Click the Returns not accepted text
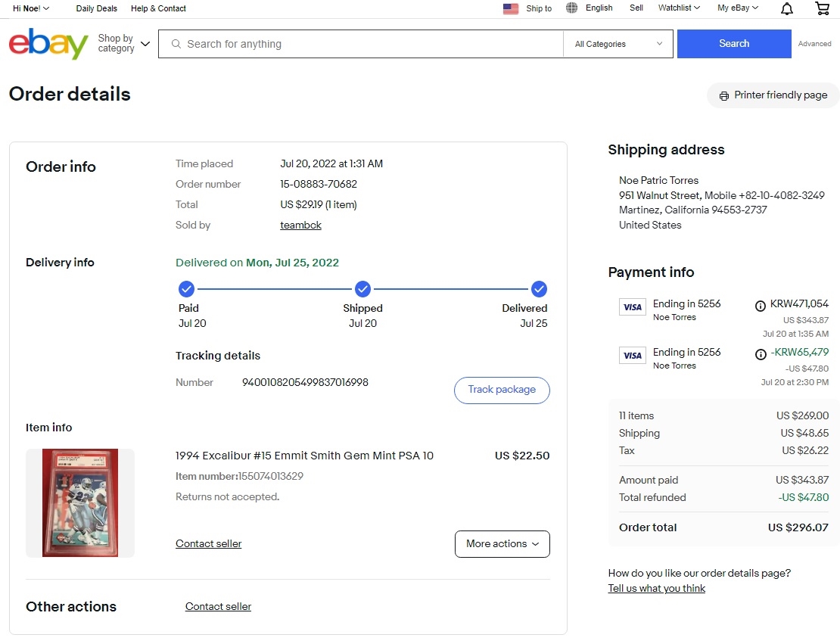This screenshot has height=644, width=840. (x=227, y=497)
